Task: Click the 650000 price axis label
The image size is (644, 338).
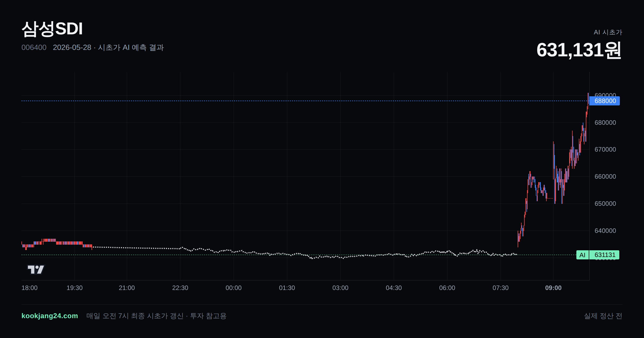Action: click(x=605, y=204)
